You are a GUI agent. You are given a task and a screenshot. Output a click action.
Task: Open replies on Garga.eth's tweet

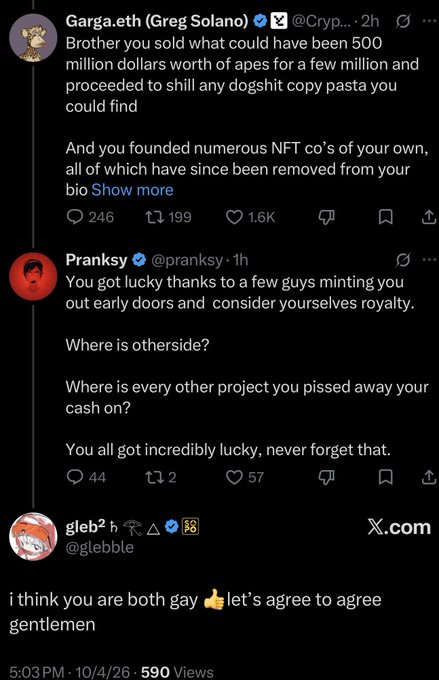[90, 217]
